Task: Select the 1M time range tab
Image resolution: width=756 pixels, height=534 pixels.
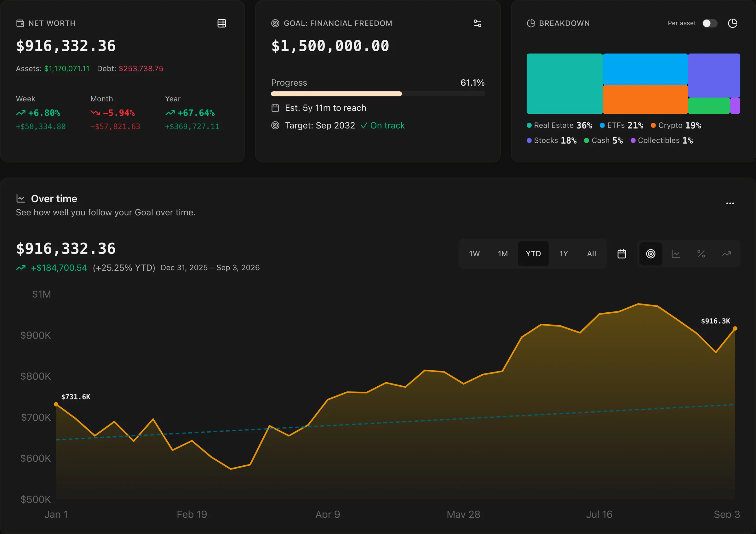Action: pos(503,254)
